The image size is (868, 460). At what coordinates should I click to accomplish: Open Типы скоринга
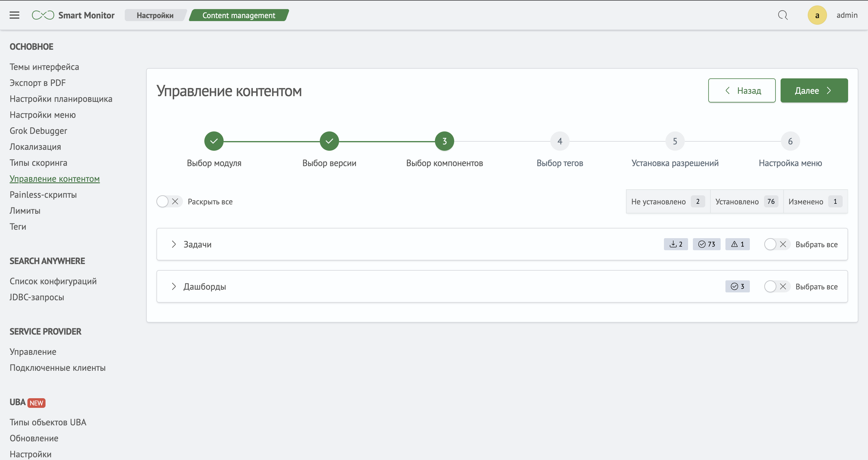point(38,163)
